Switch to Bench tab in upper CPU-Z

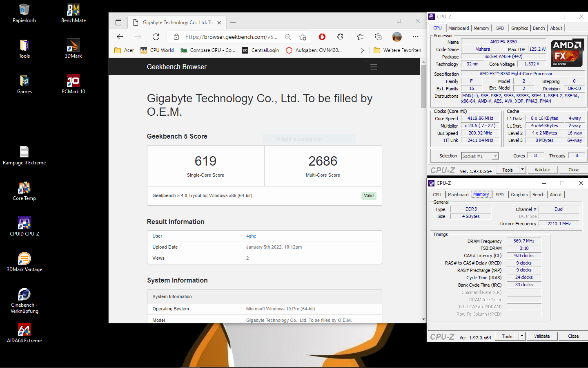tap(539, 28)
